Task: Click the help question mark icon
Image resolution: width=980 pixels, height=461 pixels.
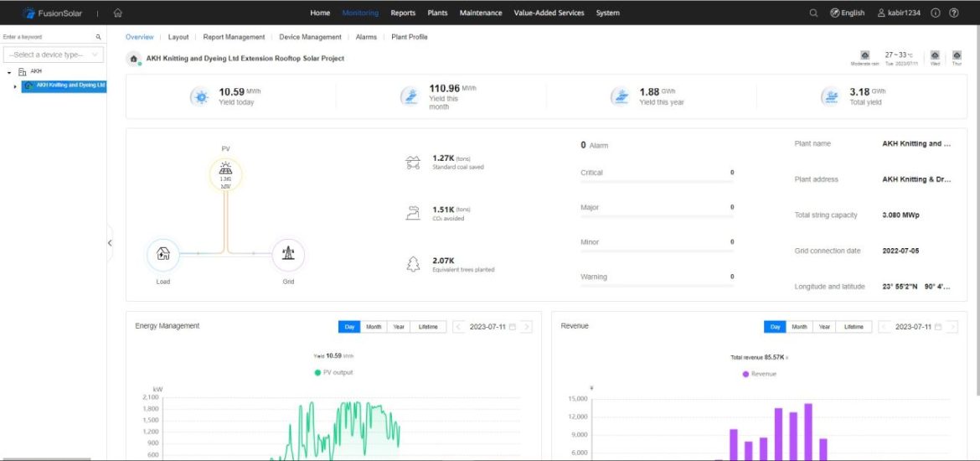Action: click(x=953, y=13)
